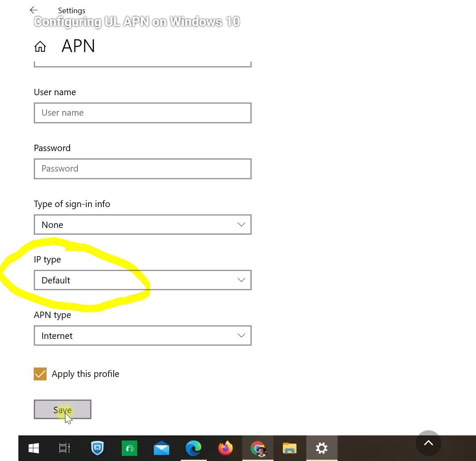Click the Apply this profile label
Image resolution: width=476 pixels, height=461 pixels.
[85, 374]
